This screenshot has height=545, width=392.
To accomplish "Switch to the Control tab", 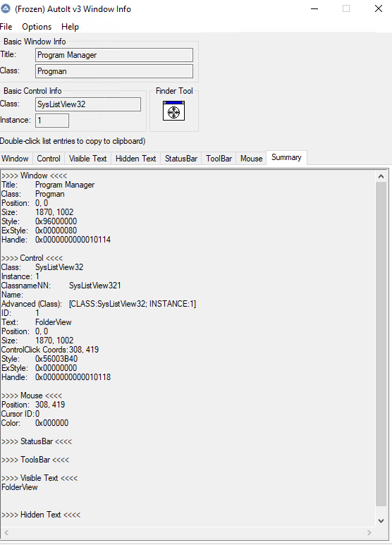I will coord(49,159).
